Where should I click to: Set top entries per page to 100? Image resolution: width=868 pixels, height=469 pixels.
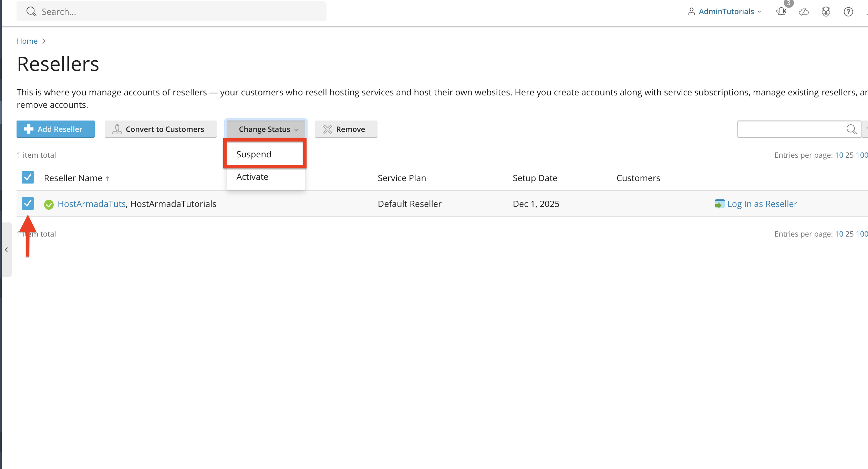[x=862, y=155]
